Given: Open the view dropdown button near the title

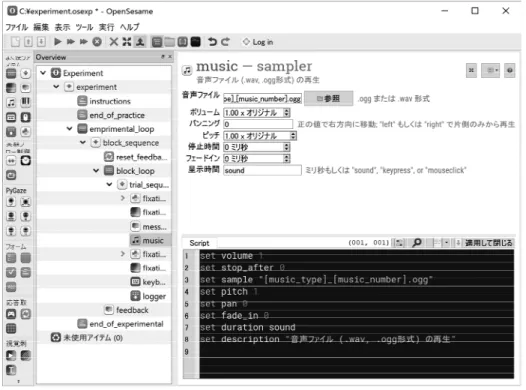Looking at the screenshot, I should [490, 70].
